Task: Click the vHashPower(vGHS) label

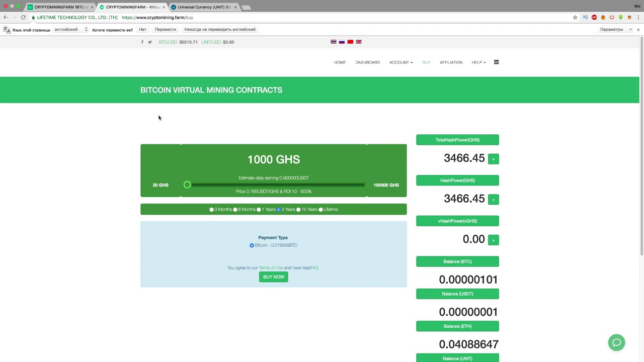Action: click(457, 221)
